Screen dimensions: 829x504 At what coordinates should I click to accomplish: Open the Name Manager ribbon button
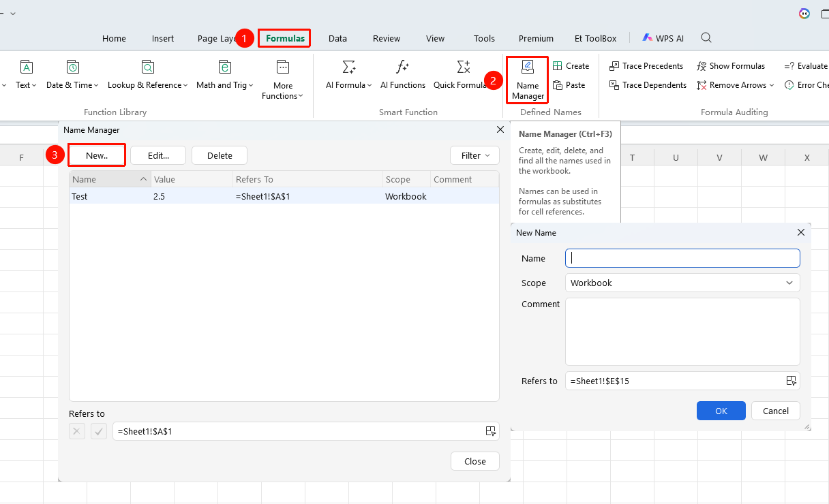(528, 80)
